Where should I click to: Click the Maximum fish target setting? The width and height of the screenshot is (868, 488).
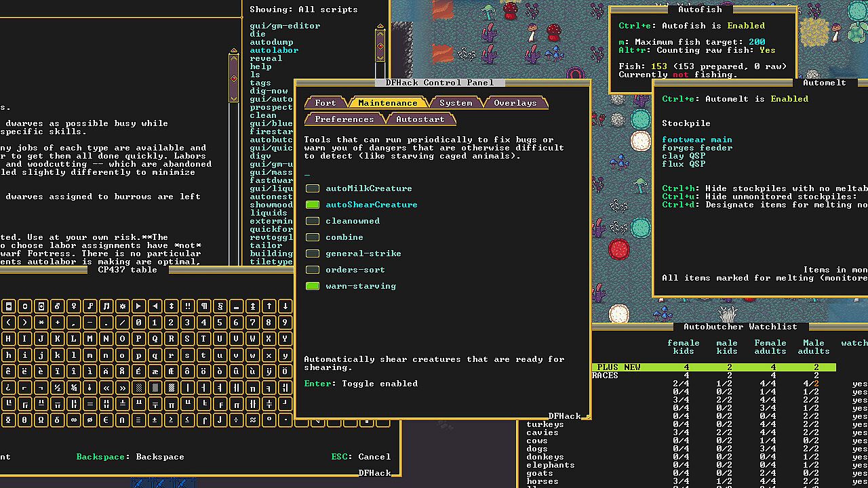(x=692, y=42)
